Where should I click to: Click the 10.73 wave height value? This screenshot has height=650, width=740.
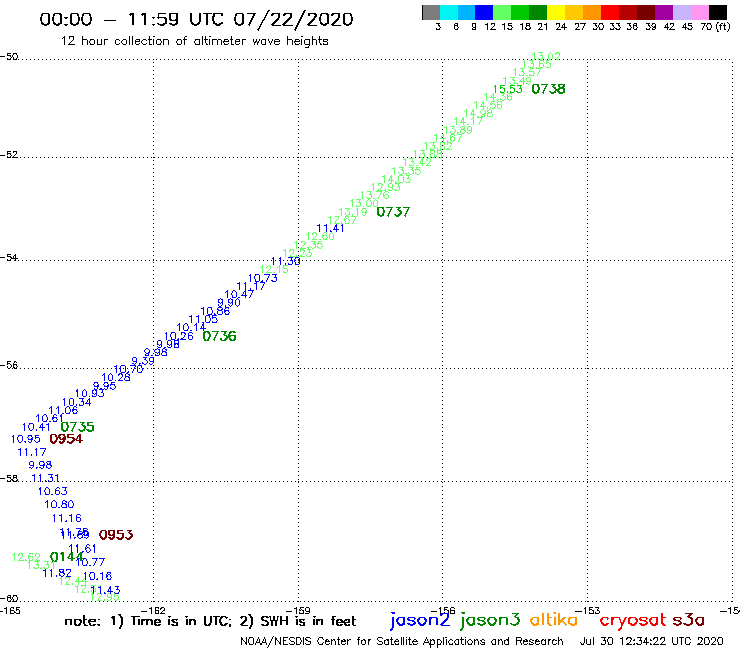click(263, 279)
